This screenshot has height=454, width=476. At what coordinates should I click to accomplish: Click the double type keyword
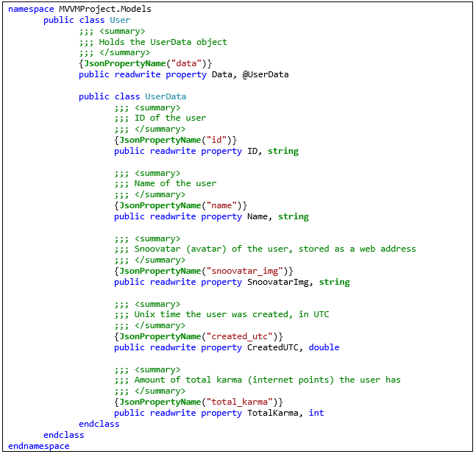click(324, 347)
